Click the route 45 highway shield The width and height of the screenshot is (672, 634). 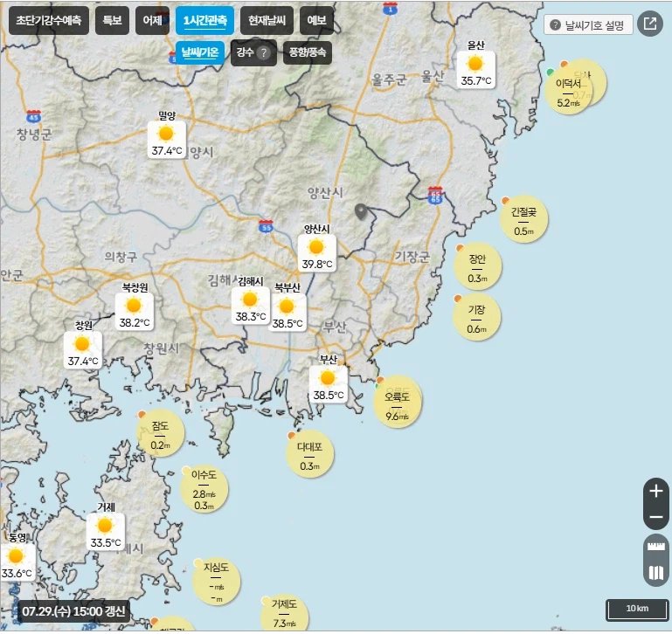(33, 116)
